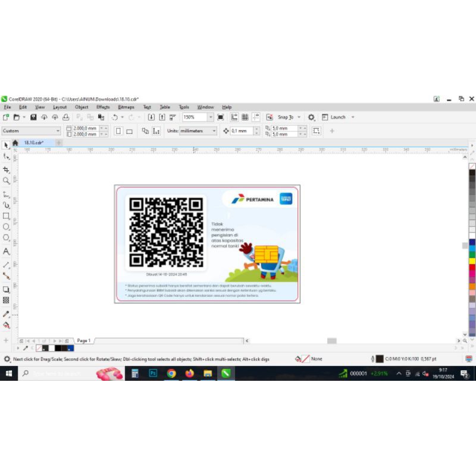Activate the Text tool

6,252
